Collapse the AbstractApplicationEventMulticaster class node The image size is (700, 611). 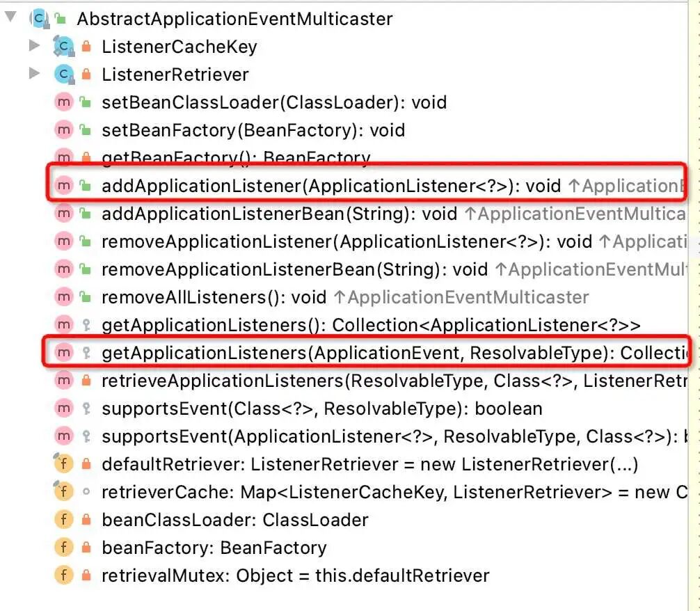(10, 17)
